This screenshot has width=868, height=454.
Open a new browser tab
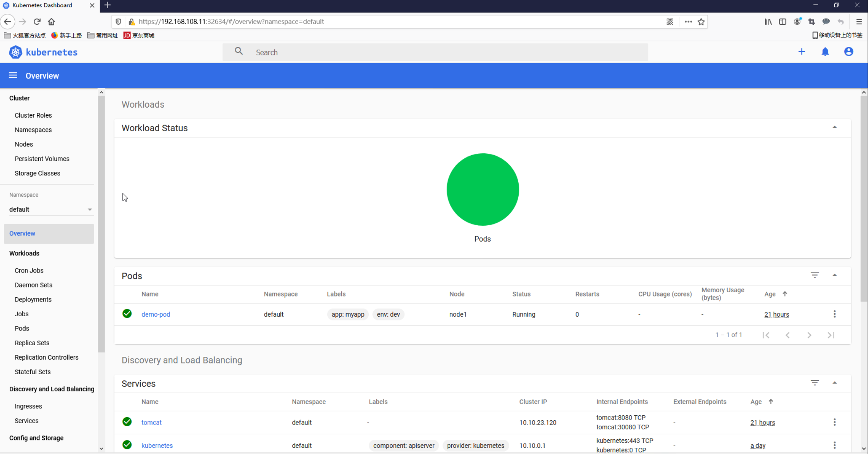[x=108, y=5]
